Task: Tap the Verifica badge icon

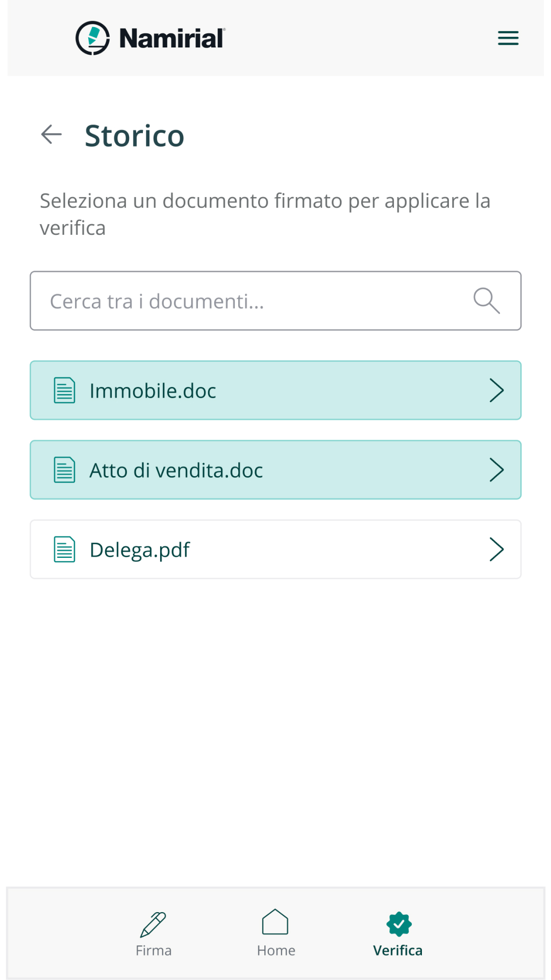Action: 398,924
